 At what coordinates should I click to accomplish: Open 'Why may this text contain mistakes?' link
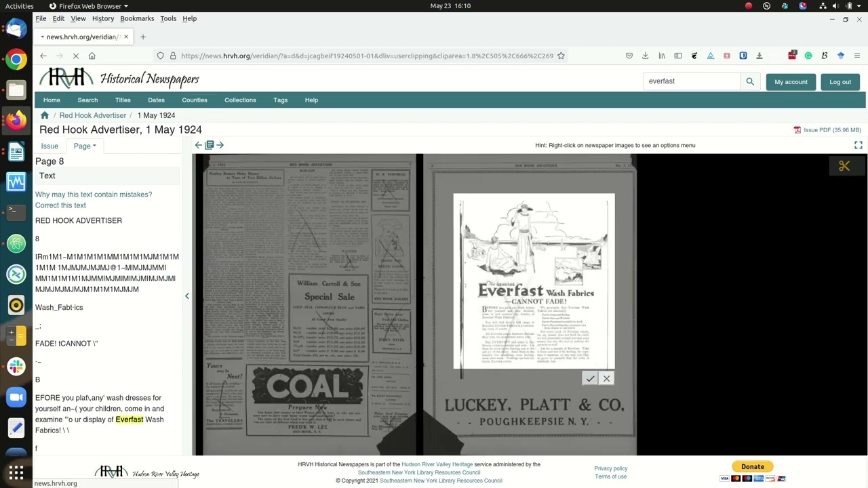[x=94, y=195]
